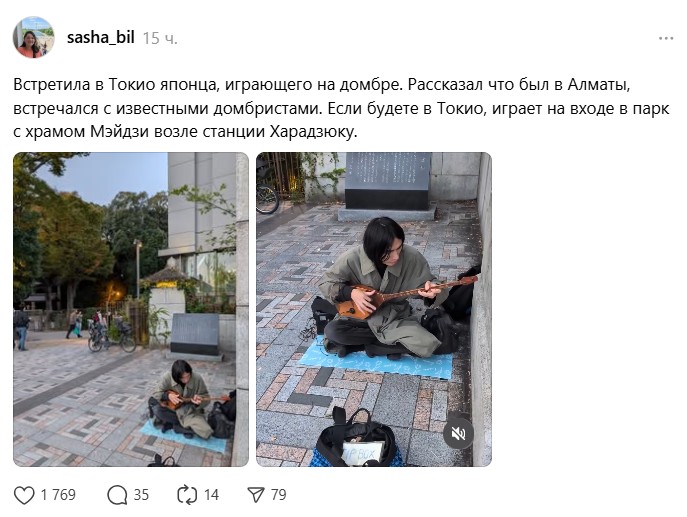Open the three-dot more options menu
This screenshot has height=517, width=687.
click(666, 39)
